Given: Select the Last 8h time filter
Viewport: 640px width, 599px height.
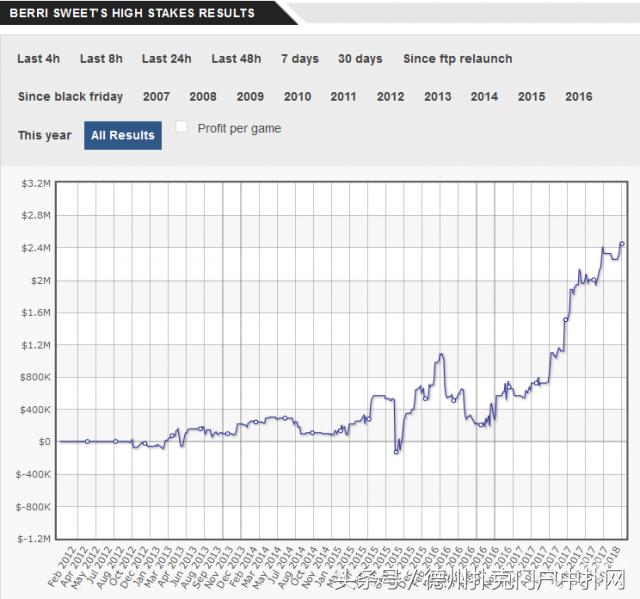Looking at the screenshot, I should (101, 59).
